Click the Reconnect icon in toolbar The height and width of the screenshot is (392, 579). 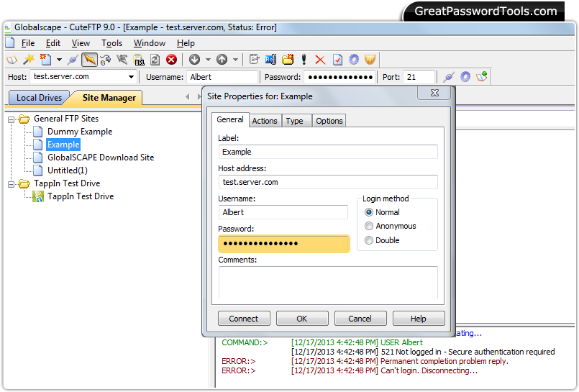[106, 60]
